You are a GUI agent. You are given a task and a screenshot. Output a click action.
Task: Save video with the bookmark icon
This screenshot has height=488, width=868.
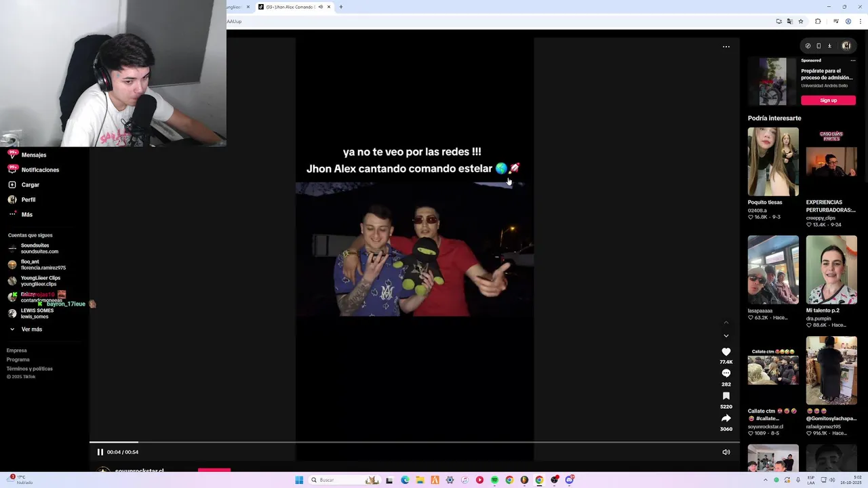[x=726, y=396]
